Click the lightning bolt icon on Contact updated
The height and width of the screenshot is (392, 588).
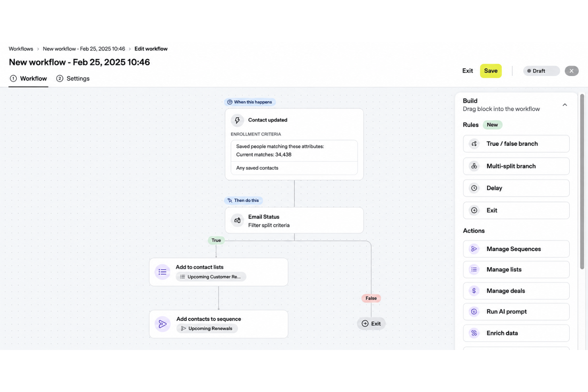tap(237, 120)
